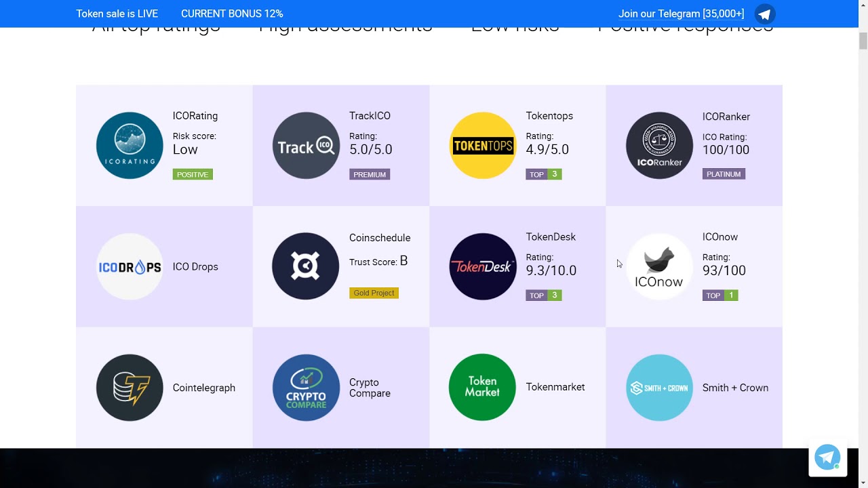Click the Cointelegraph coin logo

point(130,388)
